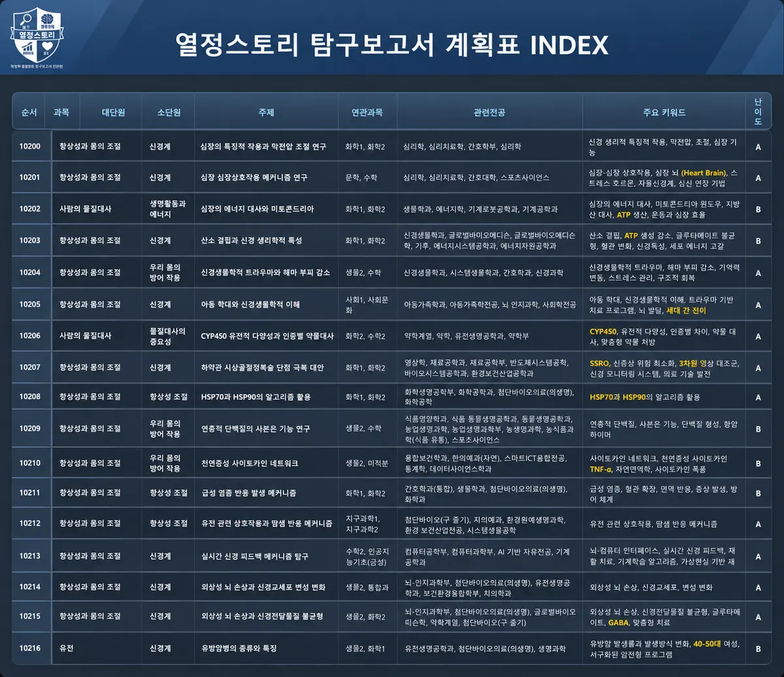Click '유전' unit cell in row 10216
The image size is (784, 677).
67,648
